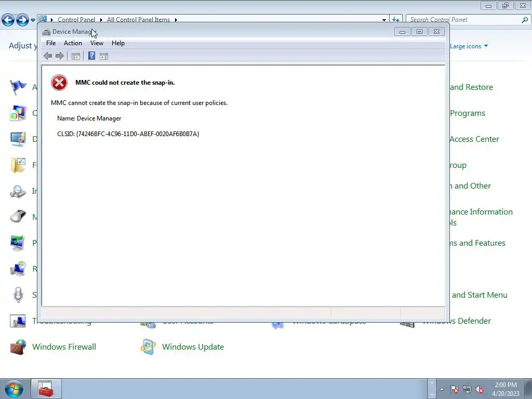Click the address bar refresh button
This screenshot has width=532, height=399.
coord(395,20)
